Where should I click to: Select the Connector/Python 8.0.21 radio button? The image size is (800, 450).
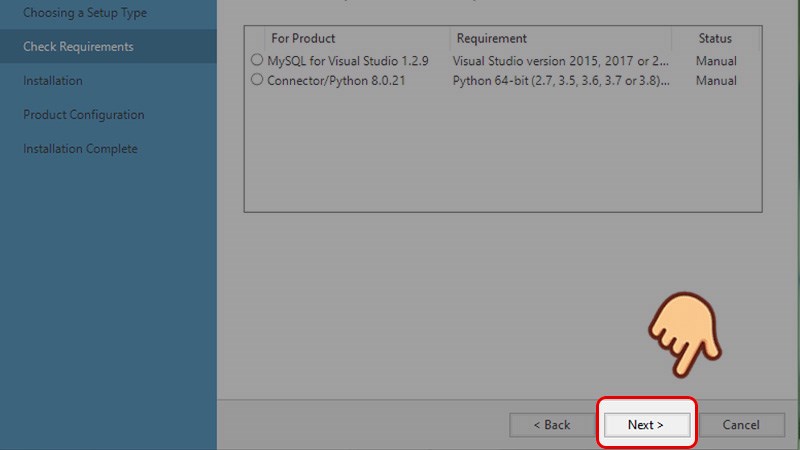point(257,81)
